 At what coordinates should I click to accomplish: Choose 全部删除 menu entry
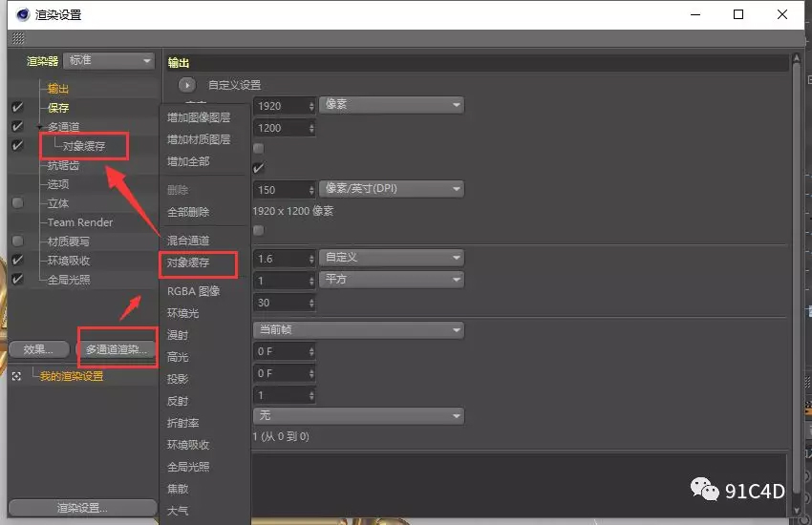[x=188, y=212]
